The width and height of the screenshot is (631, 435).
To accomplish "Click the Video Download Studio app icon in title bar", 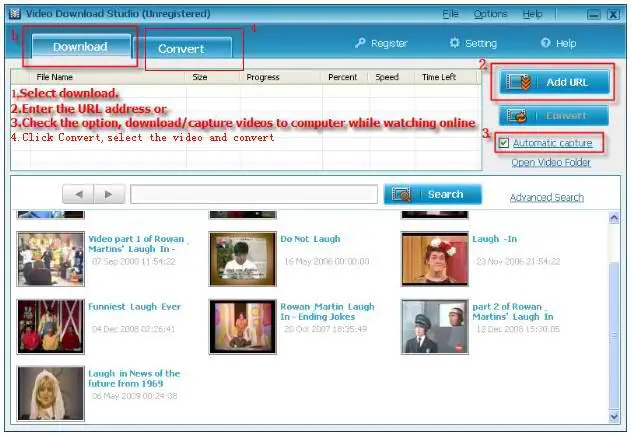I will tap(15, 14).
